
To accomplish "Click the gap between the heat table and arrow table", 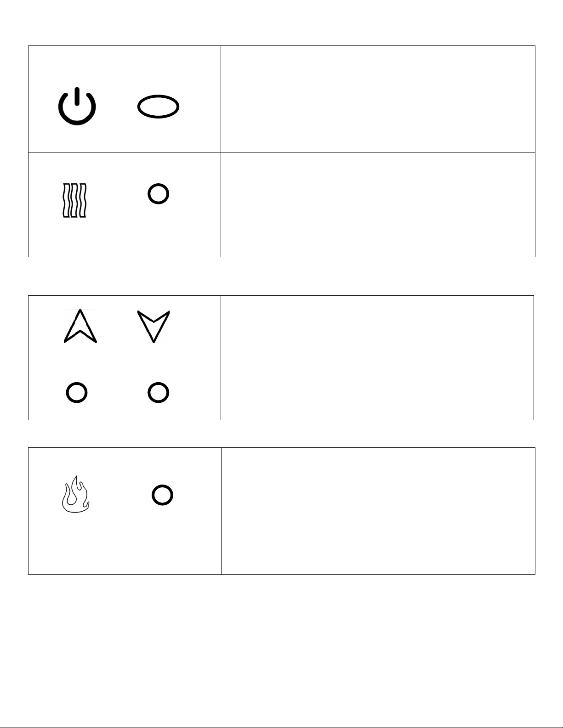I will [x=281, y=276].
